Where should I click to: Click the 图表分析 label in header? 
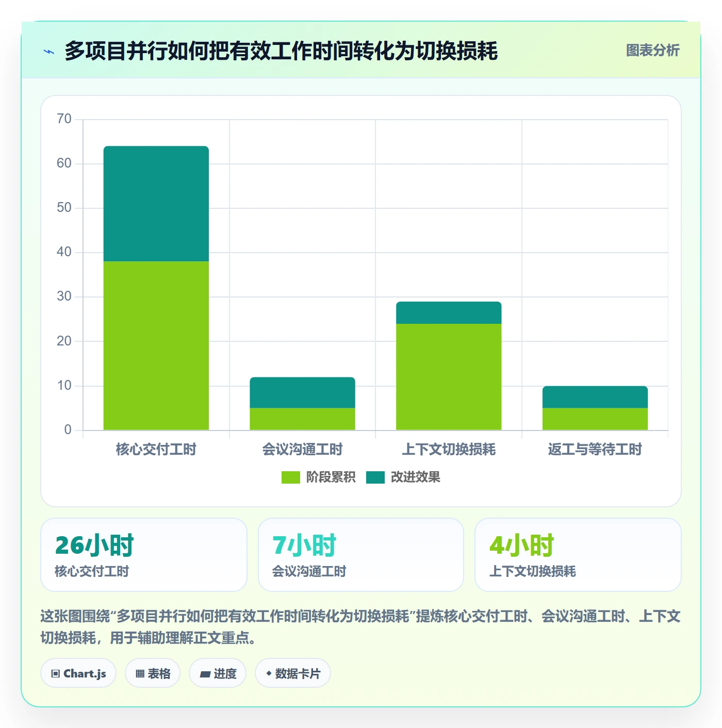click(x=652, y=51)
